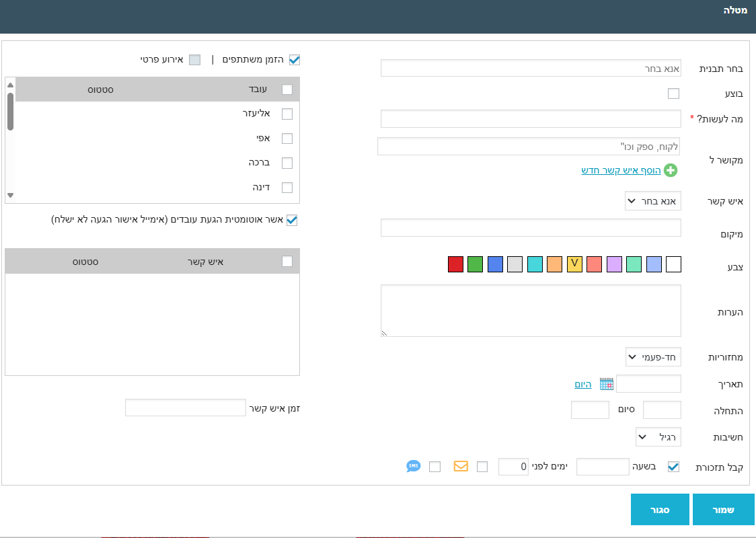Click the blue SMS bubble icon
Image resolution: width=756 pixels, height=538 pixels.
click(414, 466)
